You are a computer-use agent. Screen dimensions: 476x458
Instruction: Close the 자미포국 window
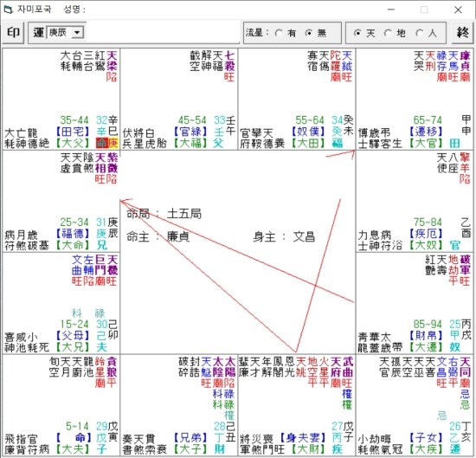(458, 10)
